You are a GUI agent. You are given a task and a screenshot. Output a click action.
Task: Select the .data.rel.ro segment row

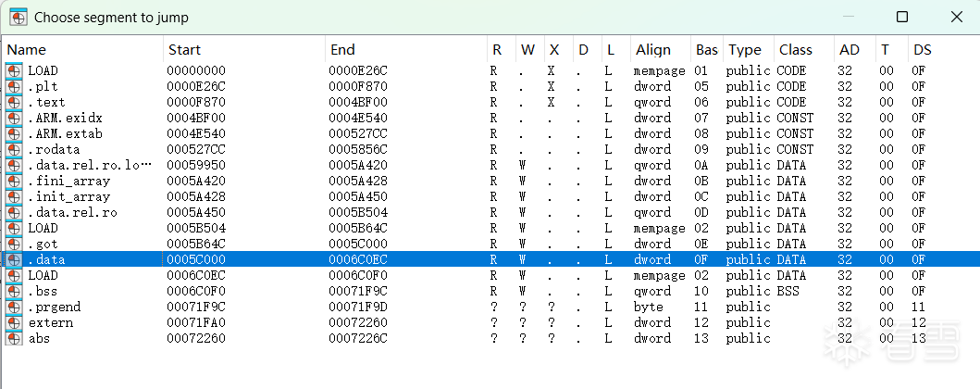pos(68,212)
